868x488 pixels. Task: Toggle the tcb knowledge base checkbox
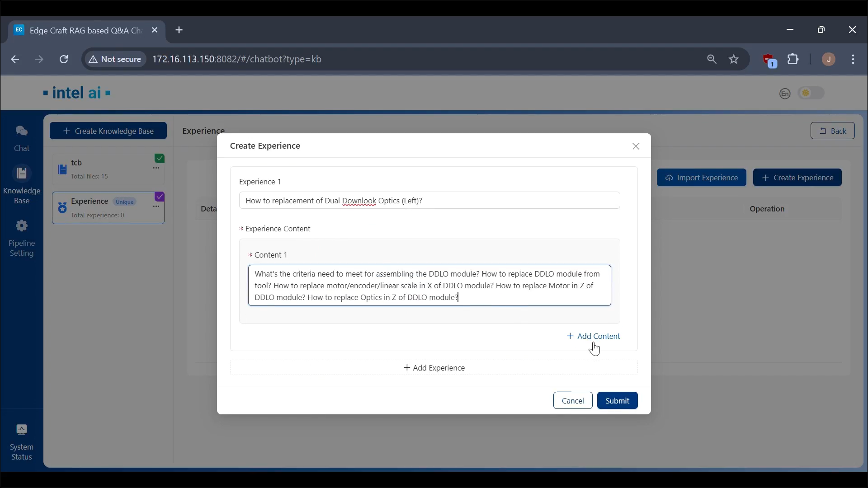coord(160,158)
